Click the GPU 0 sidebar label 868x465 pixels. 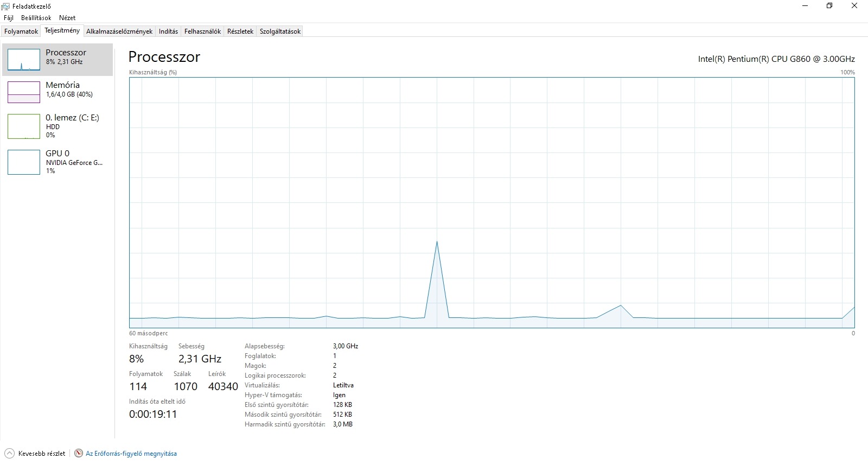pyautogui.click(x=58, y=154)
